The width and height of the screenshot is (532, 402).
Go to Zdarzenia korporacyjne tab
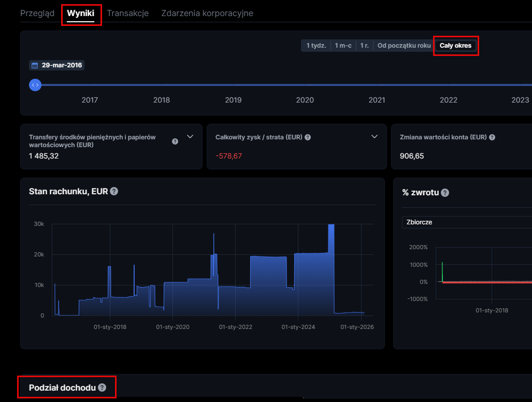click(x=207, y=13)
